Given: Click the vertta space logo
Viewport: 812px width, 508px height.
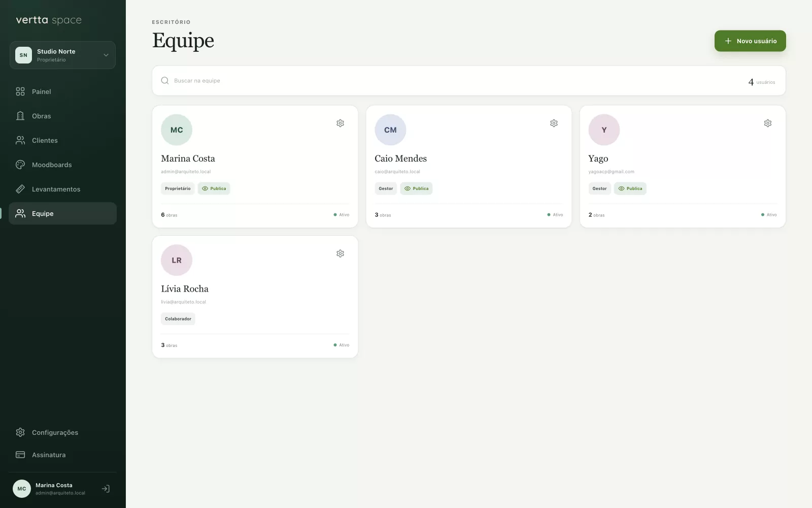Looking at the screenshot, I should click(49, 20).
